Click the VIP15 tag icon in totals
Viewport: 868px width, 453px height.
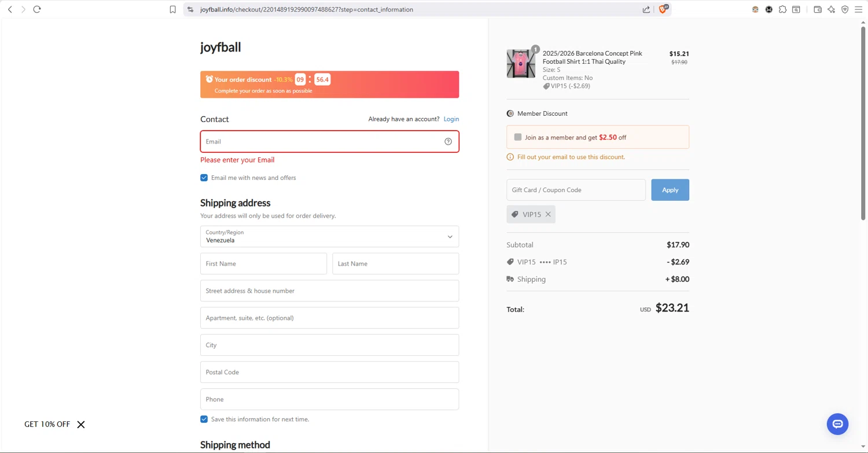510,262
